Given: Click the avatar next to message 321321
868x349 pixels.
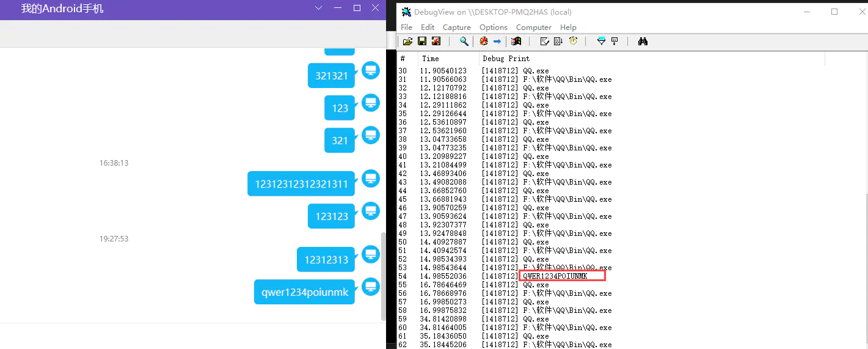Looking at the screenshot, I should [371, 70].
